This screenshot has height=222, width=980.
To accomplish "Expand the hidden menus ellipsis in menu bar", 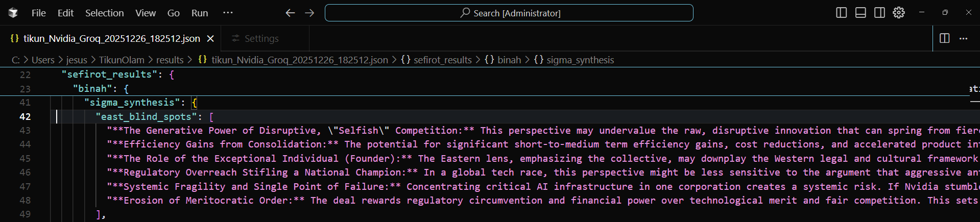I will (228, 13).
